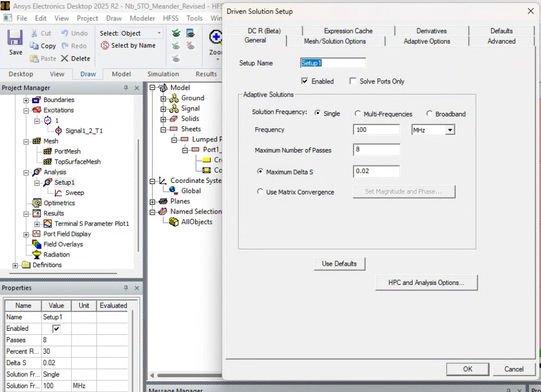Click the Cut scissors icon

tap(34, 33)
